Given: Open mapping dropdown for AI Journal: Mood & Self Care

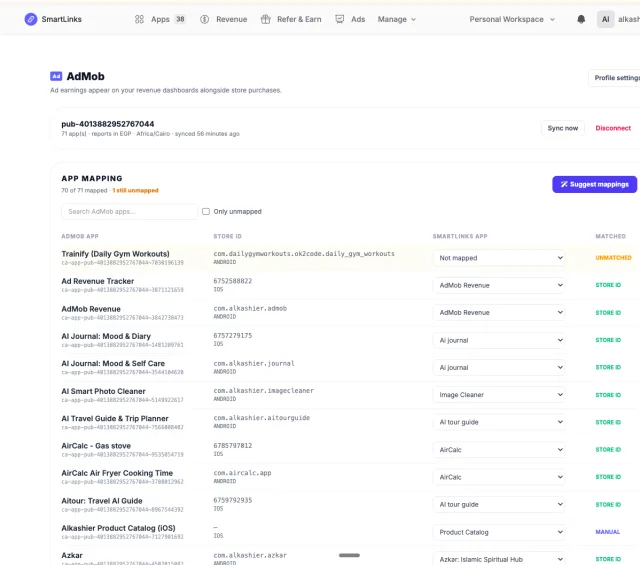Looking at the screenshot, I should 499,367.
